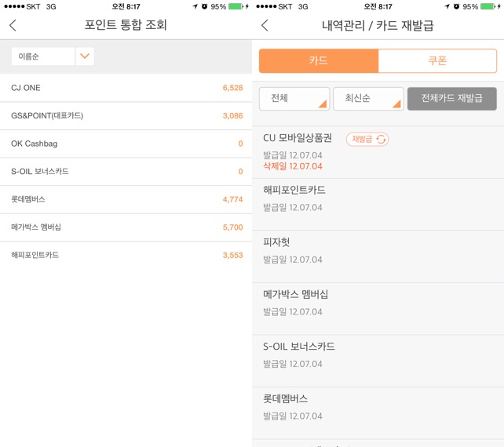Open the CJ ONE points row

coord(126,88)
